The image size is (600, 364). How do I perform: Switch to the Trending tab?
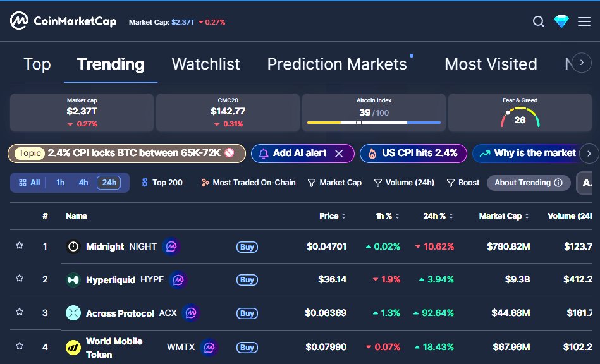(111, 64)
